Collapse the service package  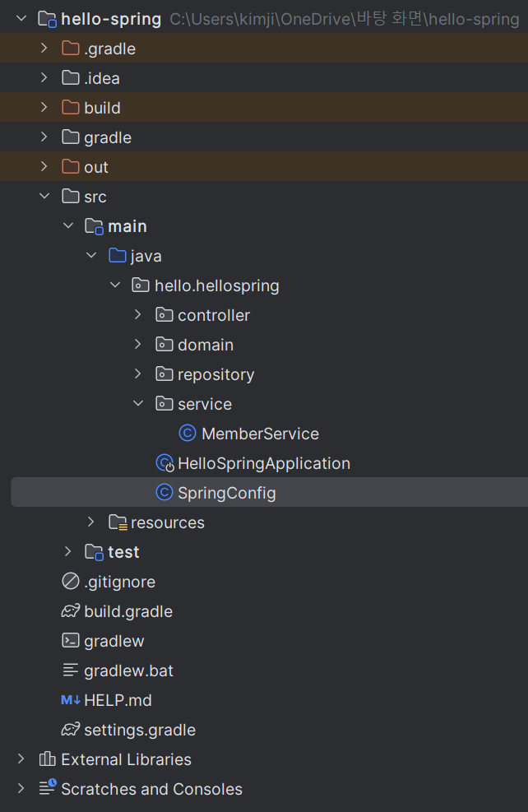point(138,404)
